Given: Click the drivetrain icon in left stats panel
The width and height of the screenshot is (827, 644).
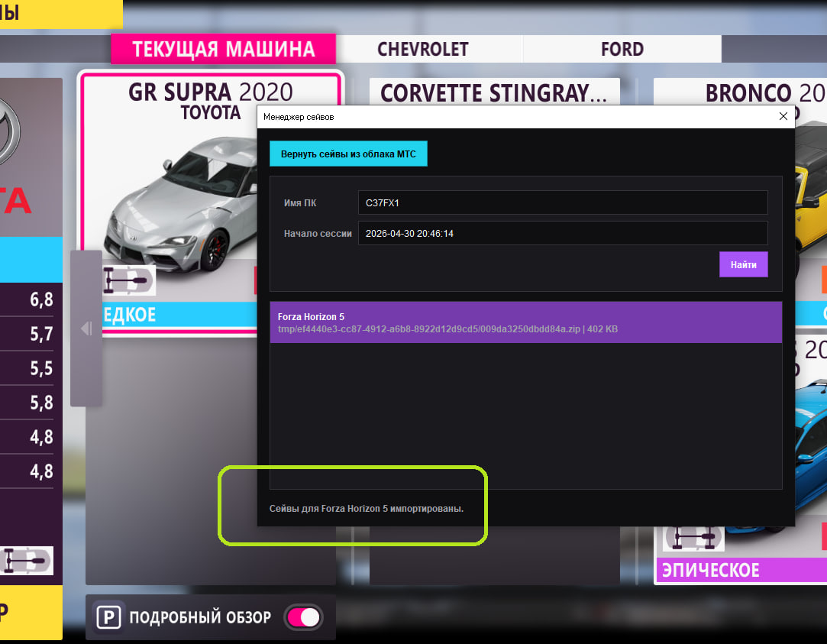Looking at the screenshot, I should (x=27, y=561).
